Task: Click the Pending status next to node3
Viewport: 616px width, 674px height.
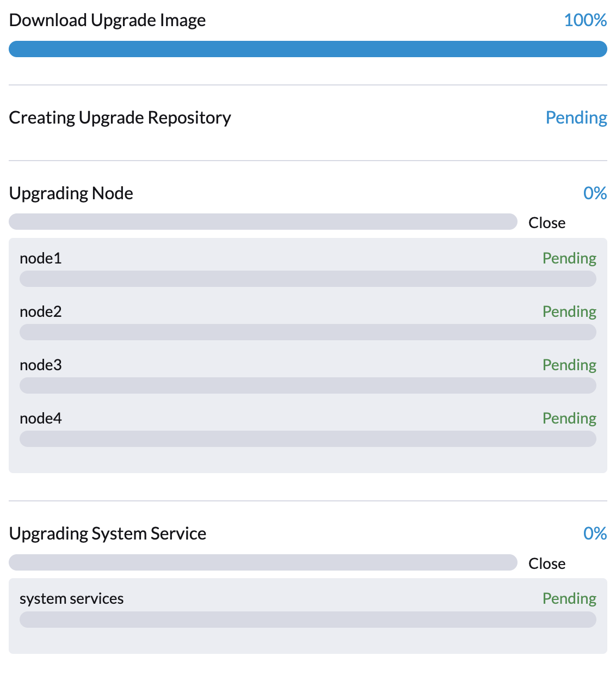Action: coord(569,365)
